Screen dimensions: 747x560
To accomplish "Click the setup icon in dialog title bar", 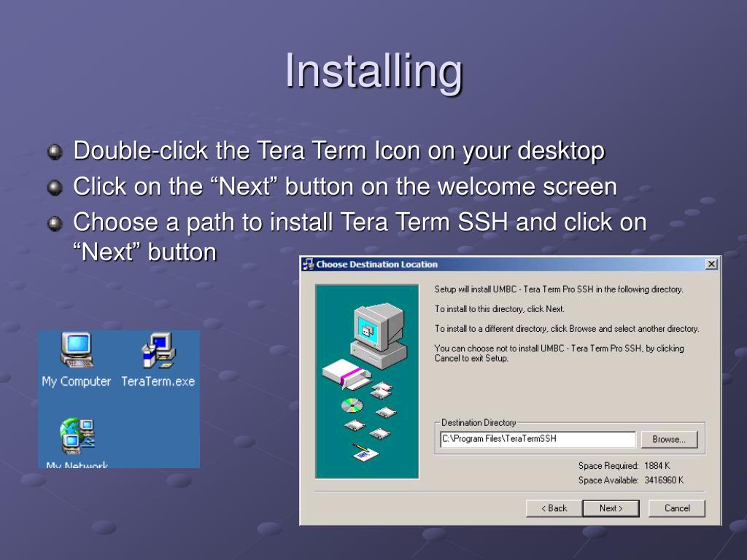I will tap(309, 264).
